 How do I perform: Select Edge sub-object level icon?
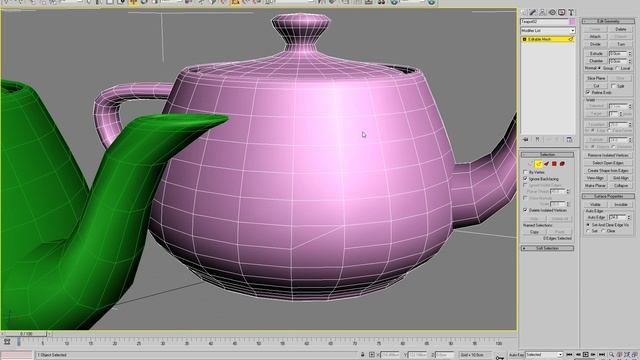click(538, 164)
